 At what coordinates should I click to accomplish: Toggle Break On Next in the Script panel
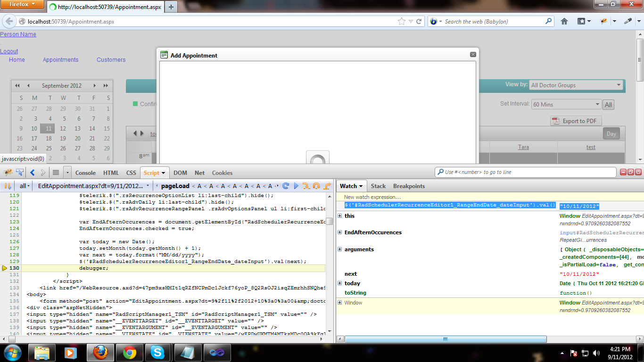tap(8, 186)
